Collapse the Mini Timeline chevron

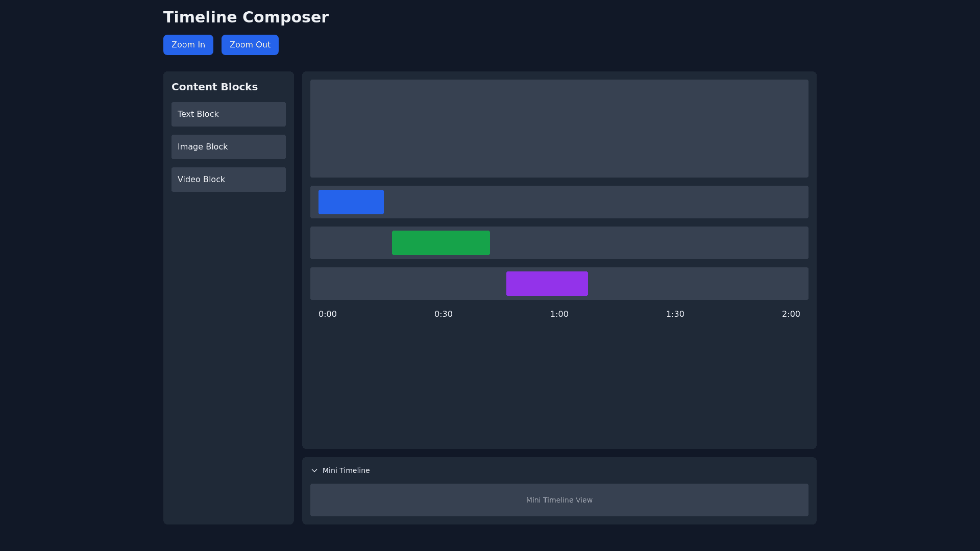point(314,470)
